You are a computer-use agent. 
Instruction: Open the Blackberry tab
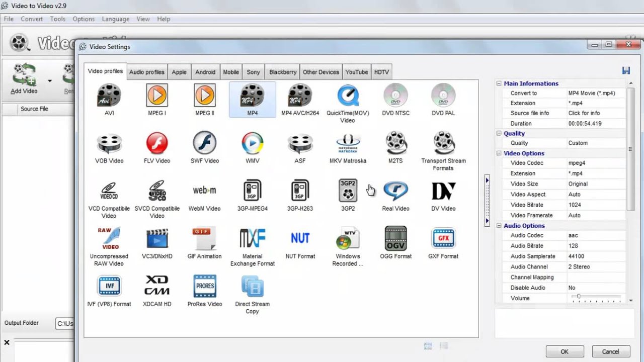tap(283, 72)
